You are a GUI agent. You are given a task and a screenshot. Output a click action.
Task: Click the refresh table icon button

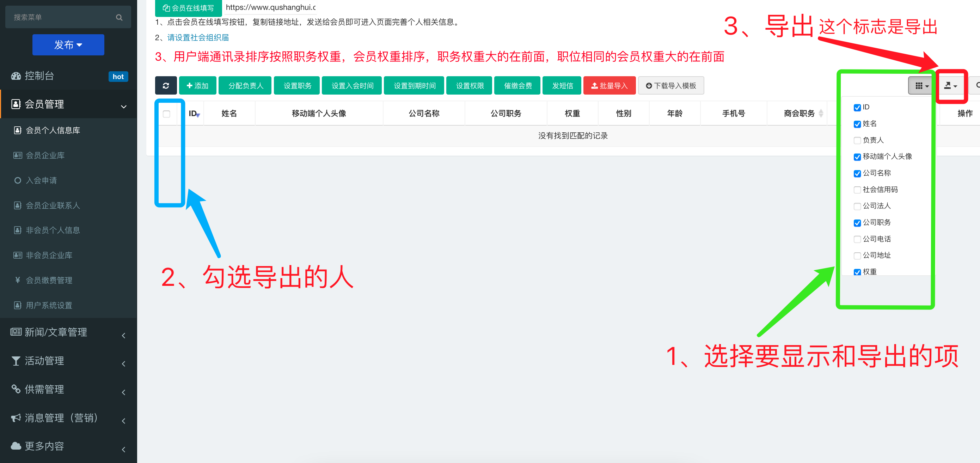click(165, 86)
